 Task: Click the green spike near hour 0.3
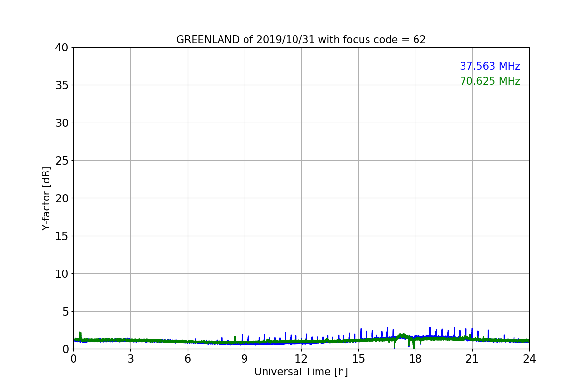tap(80, 335)
